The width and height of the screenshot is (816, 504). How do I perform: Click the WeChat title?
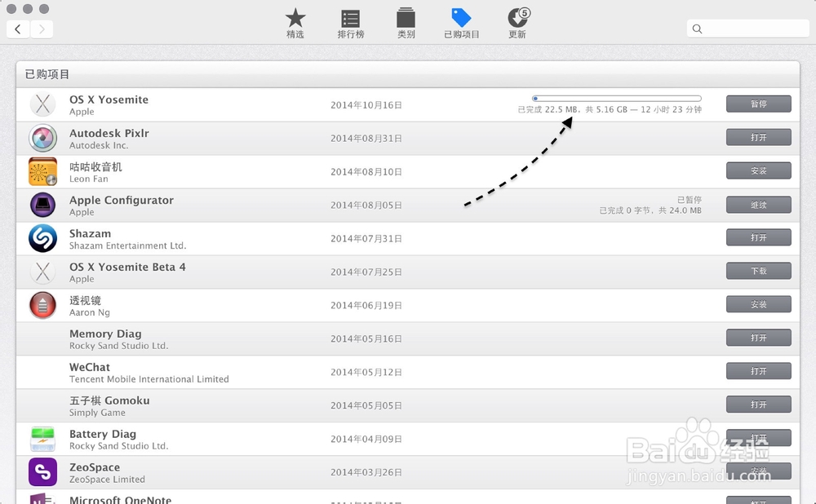90,367
